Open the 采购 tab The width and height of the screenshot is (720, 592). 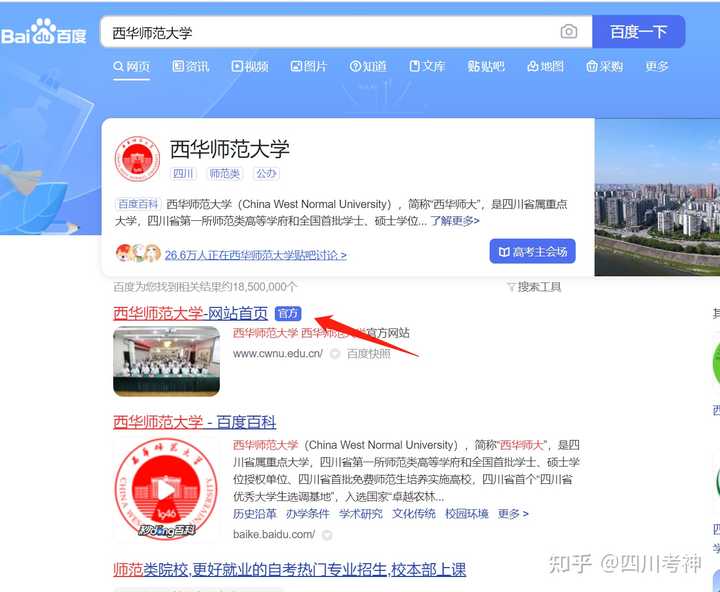[x=604, y=67]
